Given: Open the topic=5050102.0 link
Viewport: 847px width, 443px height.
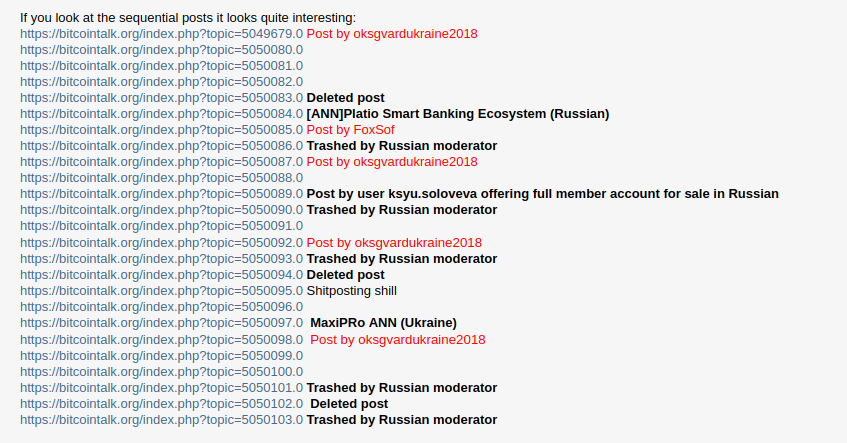Looking at the screenshot, I should [162, 404].
